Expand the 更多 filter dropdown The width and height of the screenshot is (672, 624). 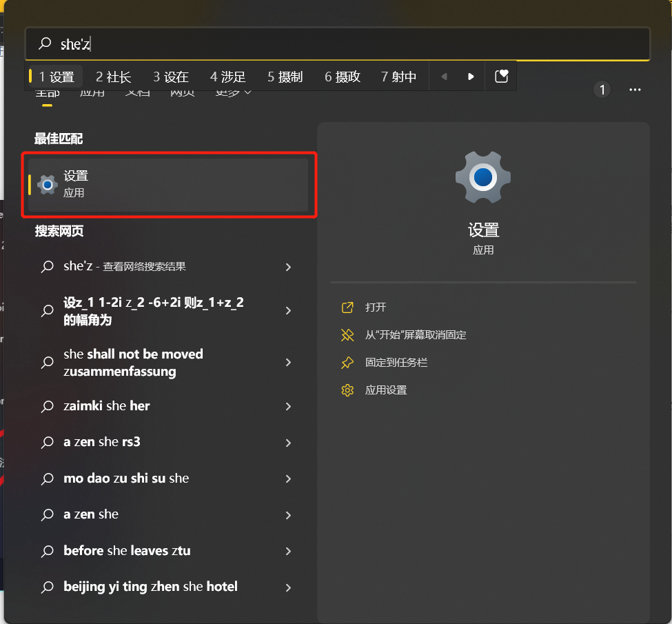[x=233, y=93]
